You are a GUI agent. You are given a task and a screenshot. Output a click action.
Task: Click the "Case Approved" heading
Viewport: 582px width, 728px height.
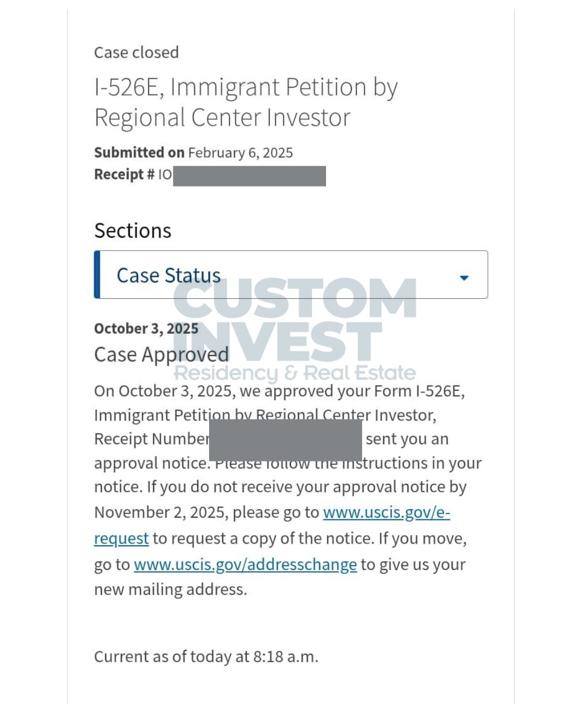click(161, 354)
